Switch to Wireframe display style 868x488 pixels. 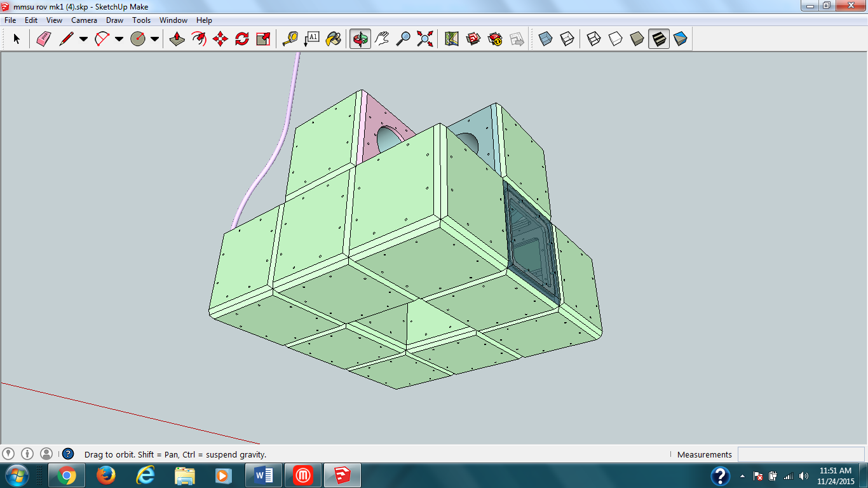[593, 39]
